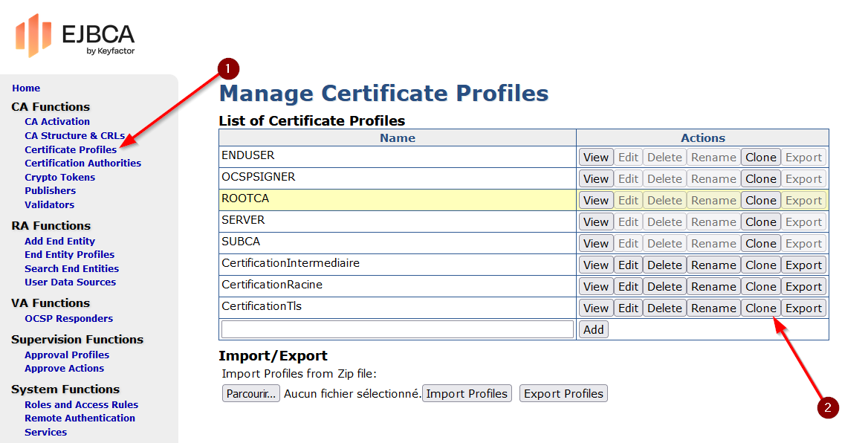Open CA Structure & CRLs link
Image resolution: width=868 pixels, height=443 pixels.
(x=74, y=136)
